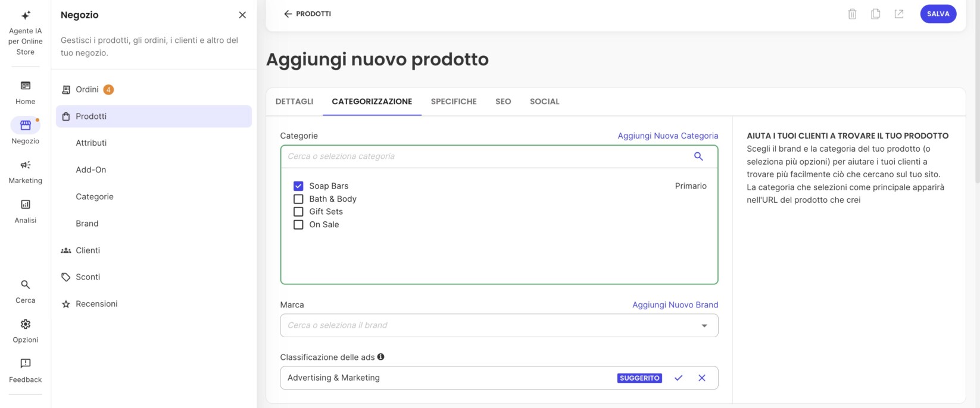Click the Aggiungi nuovo prodotto heading
This screenshot has width=980, height=408.
(x=377, y=59)
